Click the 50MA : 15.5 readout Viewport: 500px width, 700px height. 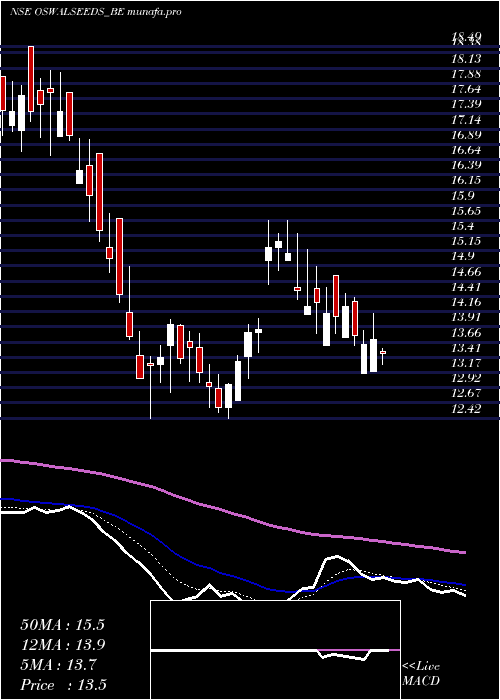pyautogui.click(x=62, y=625)
